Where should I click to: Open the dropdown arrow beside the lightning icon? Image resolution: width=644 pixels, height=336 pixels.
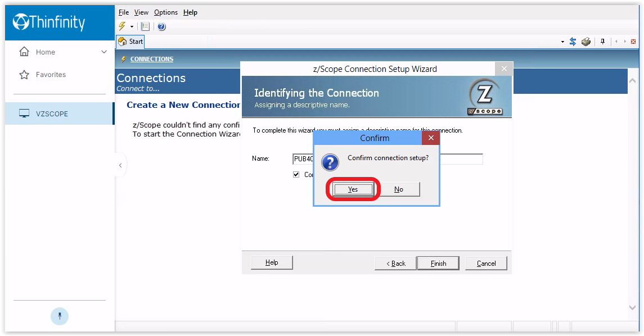pyautogui.click(x=132, y=26)
